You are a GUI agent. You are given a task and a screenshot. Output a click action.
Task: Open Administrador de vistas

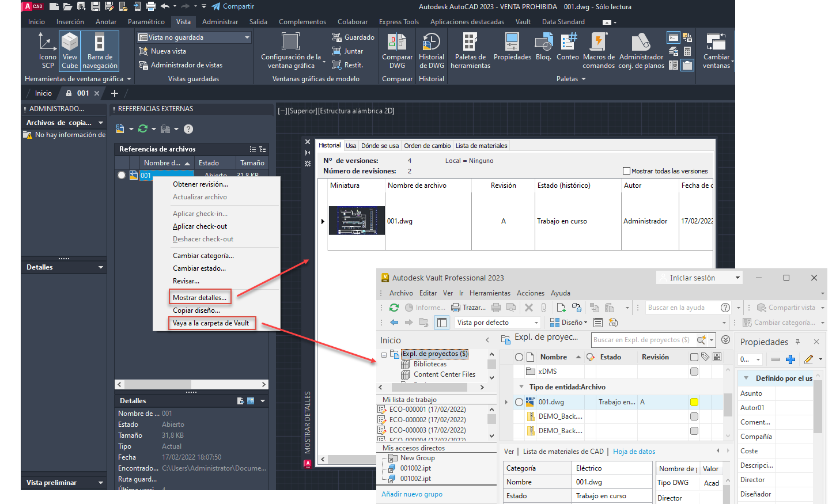click(180, 65)
